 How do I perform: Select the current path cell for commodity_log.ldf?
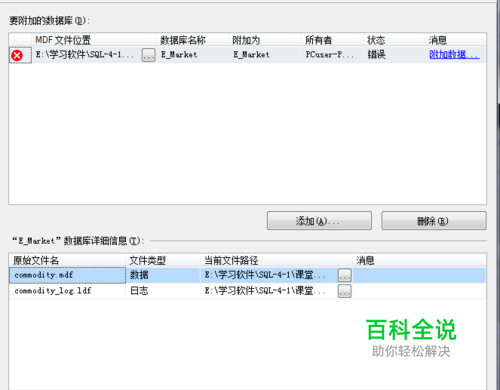(x=269, y=291)
